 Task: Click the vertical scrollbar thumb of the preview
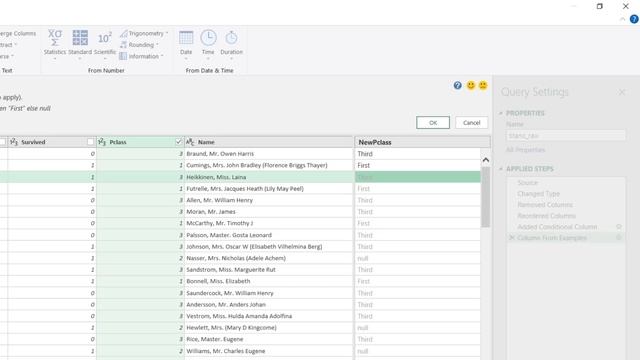click(485, 197)
